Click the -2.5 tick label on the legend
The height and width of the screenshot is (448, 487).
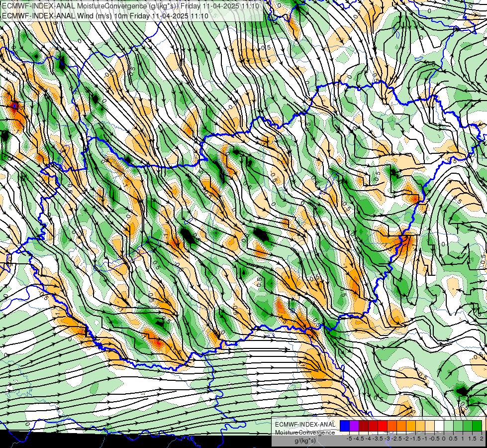[x=396, y=439]
